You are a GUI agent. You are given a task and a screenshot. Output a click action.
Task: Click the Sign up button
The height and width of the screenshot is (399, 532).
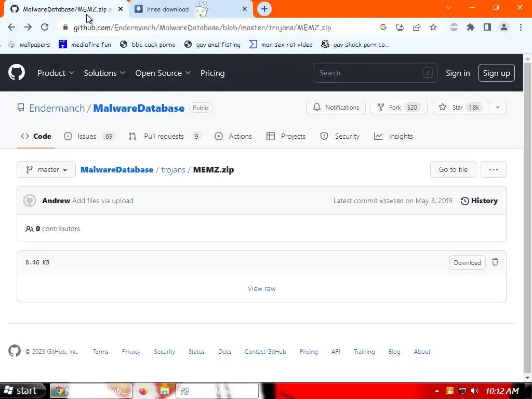(x=496, y=73)
